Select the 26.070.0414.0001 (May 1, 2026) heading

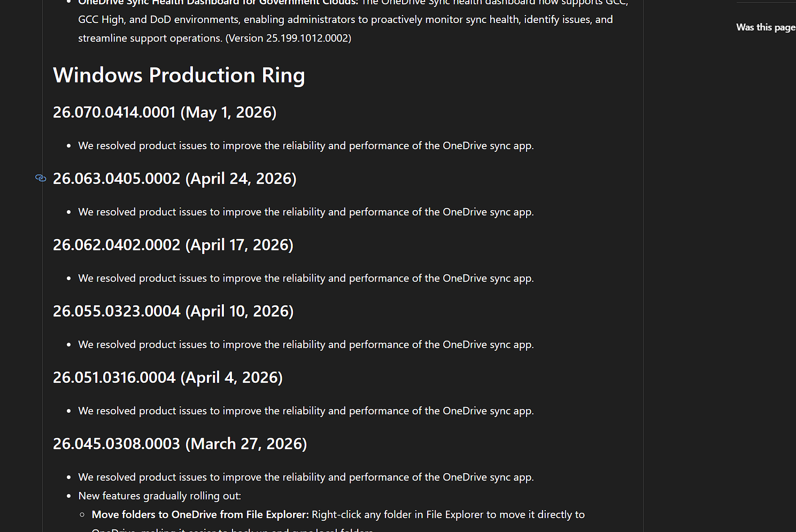165,112
